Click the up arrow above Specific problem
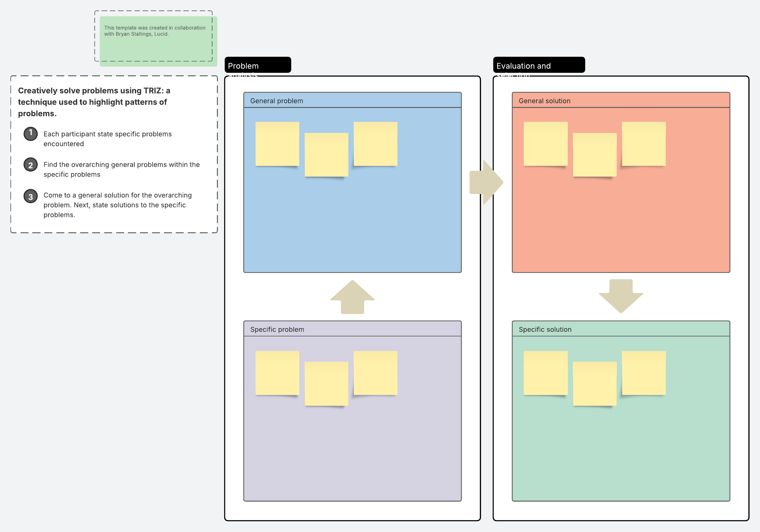 352,297
